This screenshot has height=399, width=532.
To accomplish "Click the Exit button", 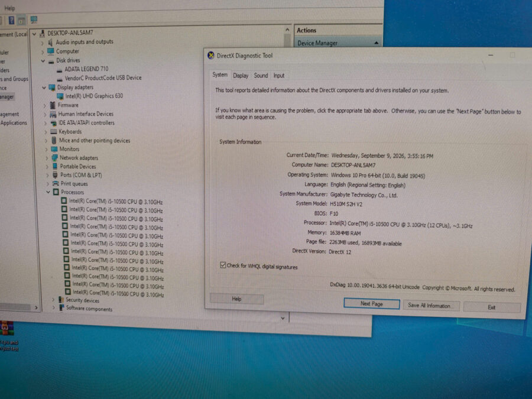I will 492,307.
